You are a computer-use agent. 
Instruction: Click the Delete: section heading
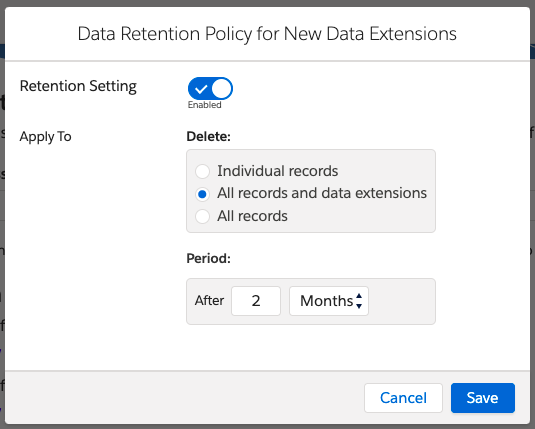(208, 137)
